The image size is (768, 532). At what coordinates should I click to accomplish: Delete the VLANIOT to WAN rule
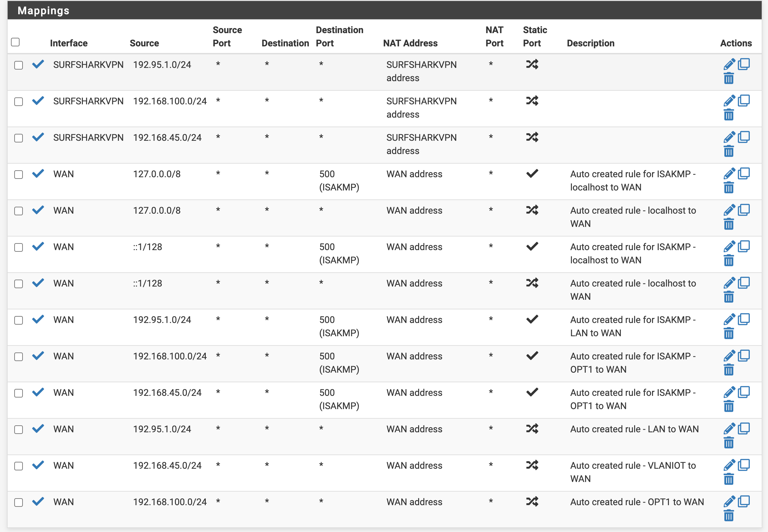tap(729, 479)
